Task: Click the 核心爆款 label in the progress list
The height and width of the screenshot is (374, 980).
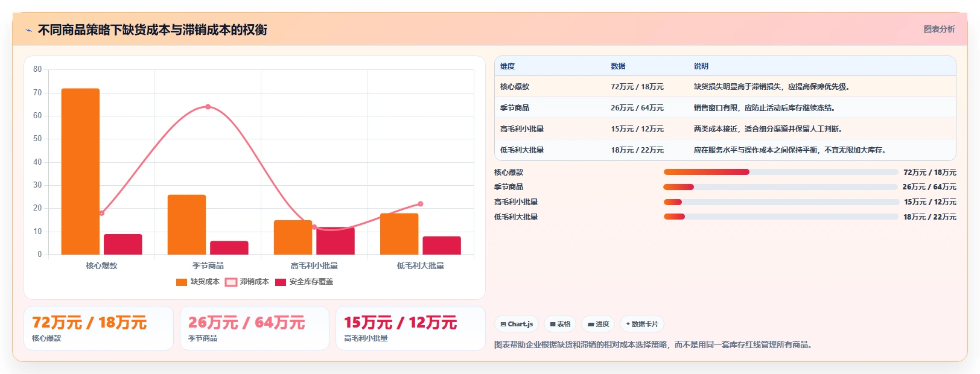Action: point(509,173)
